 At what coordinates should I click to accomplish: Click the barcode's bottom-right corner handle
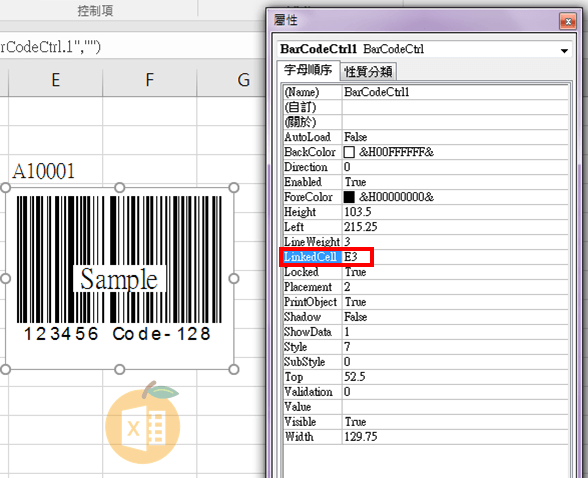click(x=234, y=370)
